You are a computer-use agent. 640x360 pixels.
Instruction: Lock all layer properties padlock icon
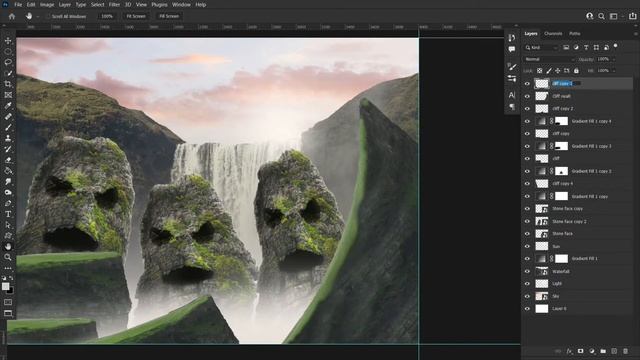(x=576, y=71)
